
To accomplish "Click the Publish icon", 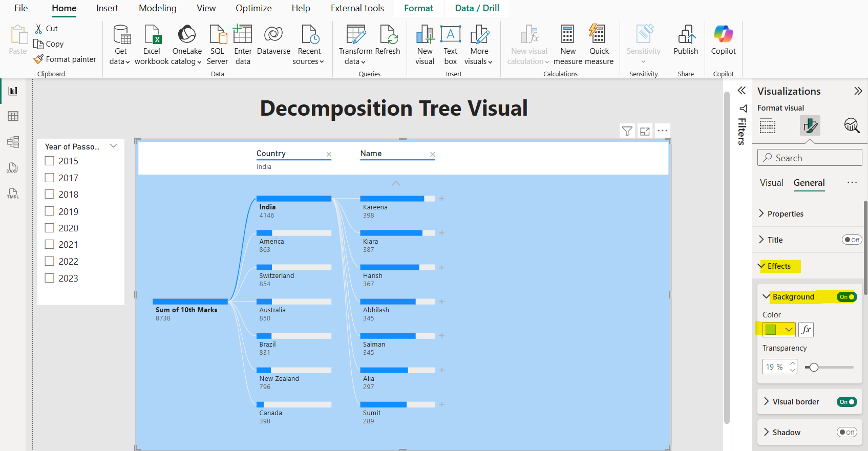I will point(686,35).
